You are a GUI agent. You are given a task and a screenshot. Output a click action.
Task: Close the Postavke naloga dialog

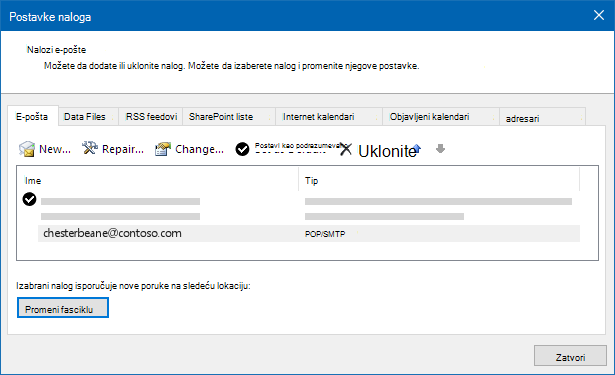click(x=599, y=15)
